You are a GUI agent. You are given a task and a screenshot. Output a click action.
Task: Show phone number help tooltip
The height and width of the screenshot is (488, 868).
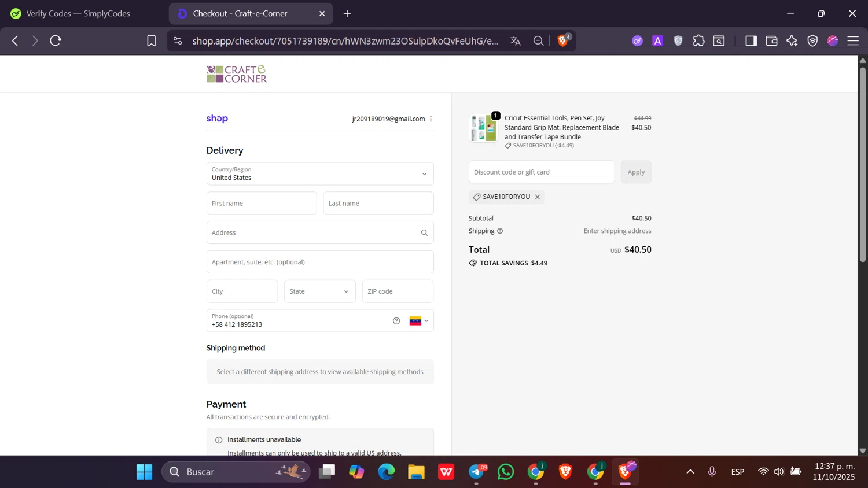click(x=396, y=321)
